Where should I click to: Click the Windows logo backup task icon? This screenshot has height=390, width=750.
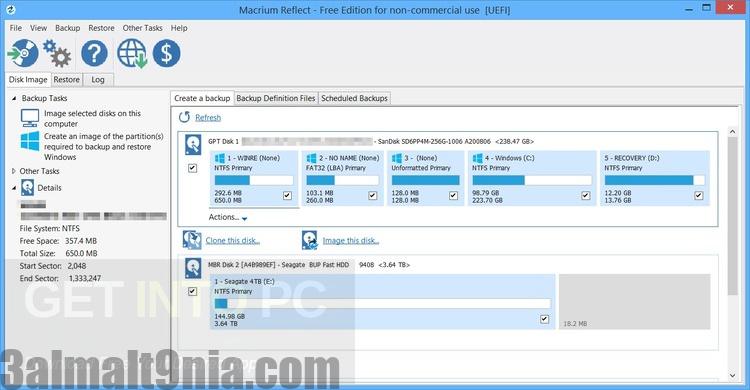coord(30,141)
